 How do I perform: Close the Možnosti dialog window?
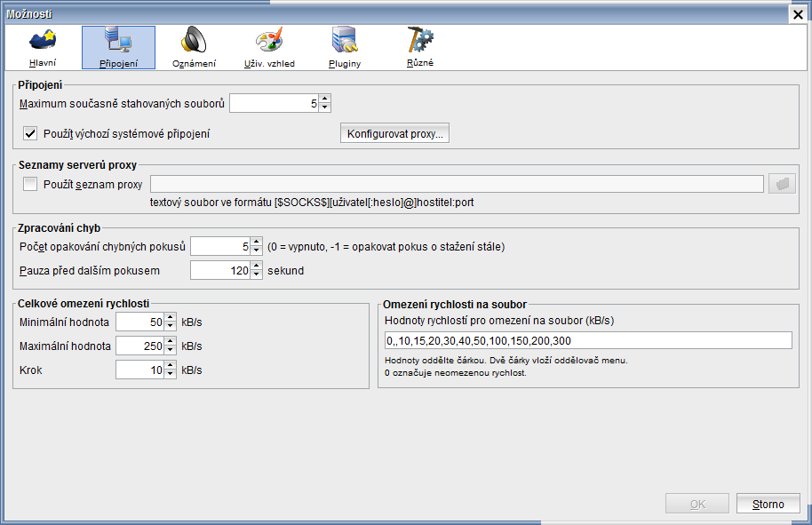[798, 14]
